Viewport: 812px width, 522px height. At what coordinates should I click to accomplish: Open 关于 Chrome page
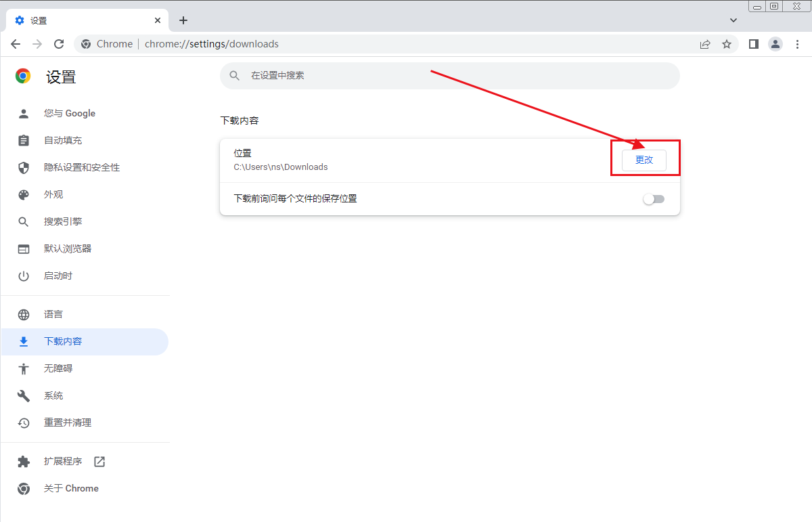[85, 488]
